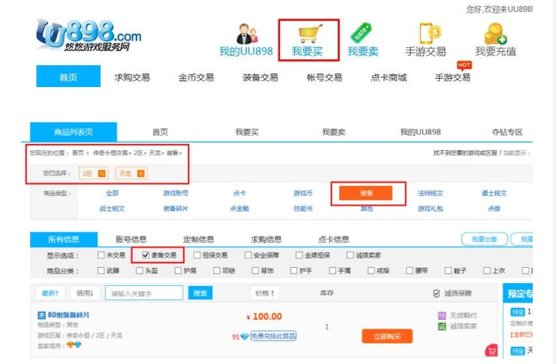This screenshot has width=556, height=364.
Task: Click the UU898.com site logo
Action: tap(89, 35)
